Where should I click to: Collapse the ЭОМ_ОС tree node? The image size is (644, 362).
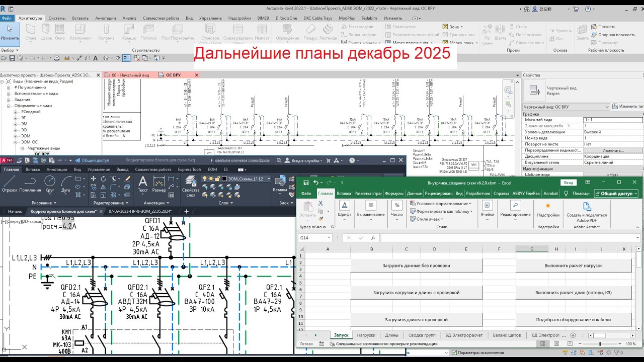[16, 142]
